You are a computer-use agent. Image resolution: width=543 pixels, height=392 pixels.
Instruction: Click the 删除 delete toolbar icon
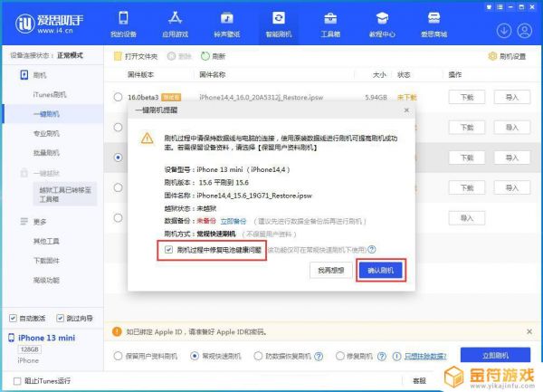tap(171, 56)
